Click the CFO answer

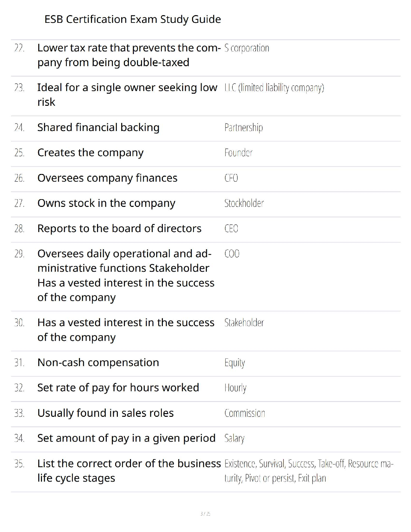click(231, 178)
